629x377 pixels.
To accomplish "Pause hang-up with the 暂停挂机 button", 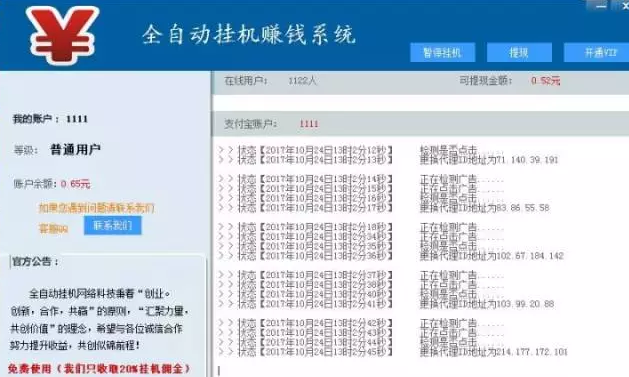I will tap(442, 53).
